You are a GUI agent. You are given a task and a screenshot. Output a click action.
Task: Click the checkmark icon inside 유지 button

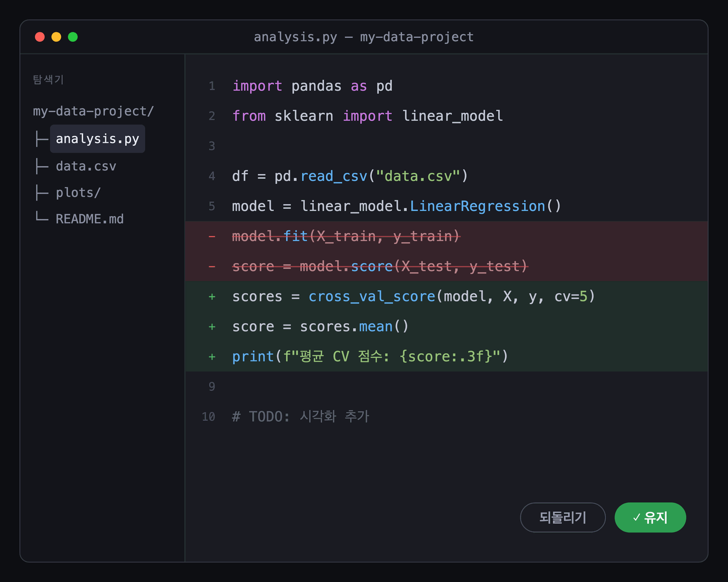[x=637, y=517]
